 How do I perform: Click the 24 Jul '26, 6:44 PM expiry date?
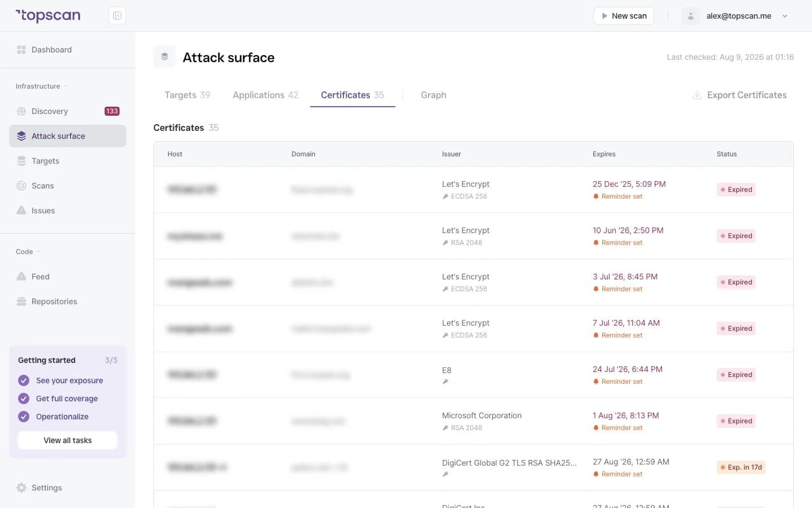pyautogui.click(x=628, y=369)
